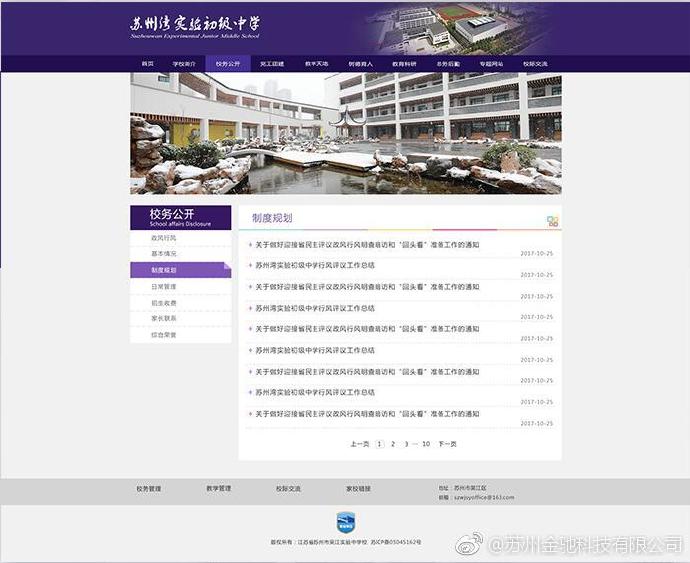Image resolution: width=690 pixels, height=563 pixels.
Task: Go to next page with 下一页
Action: tap(447, 443)
